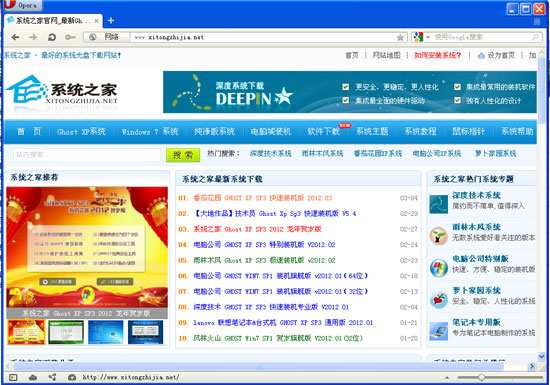Select the 系统主题 menu item
The width and height of the screenshot is (550, 385).
click(372, 131)
